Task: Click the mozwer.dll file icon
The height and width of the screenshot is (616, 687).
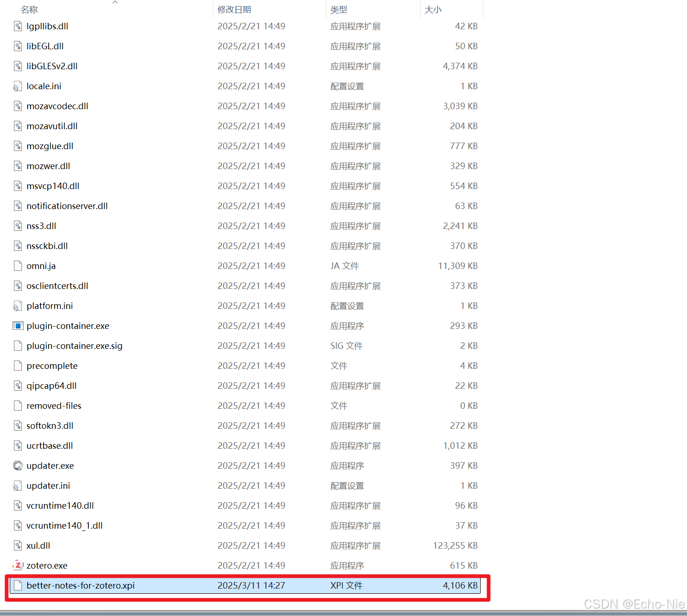Action: (18, 166)
